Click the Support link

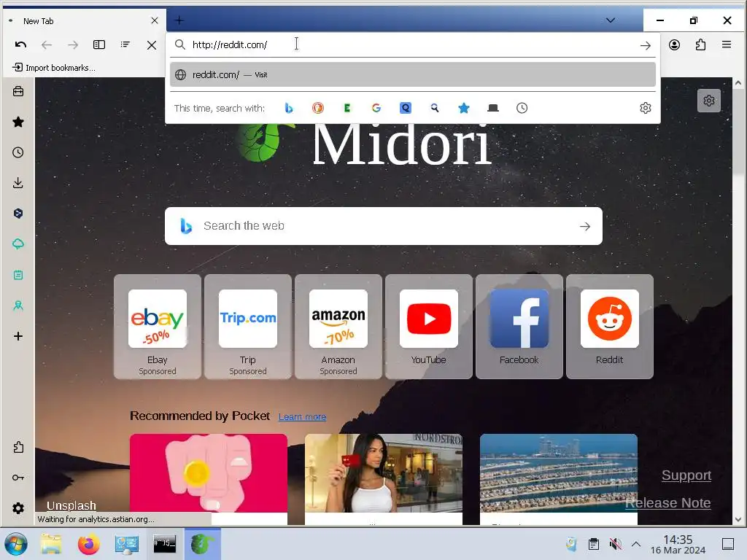click(x=686, y=475)
